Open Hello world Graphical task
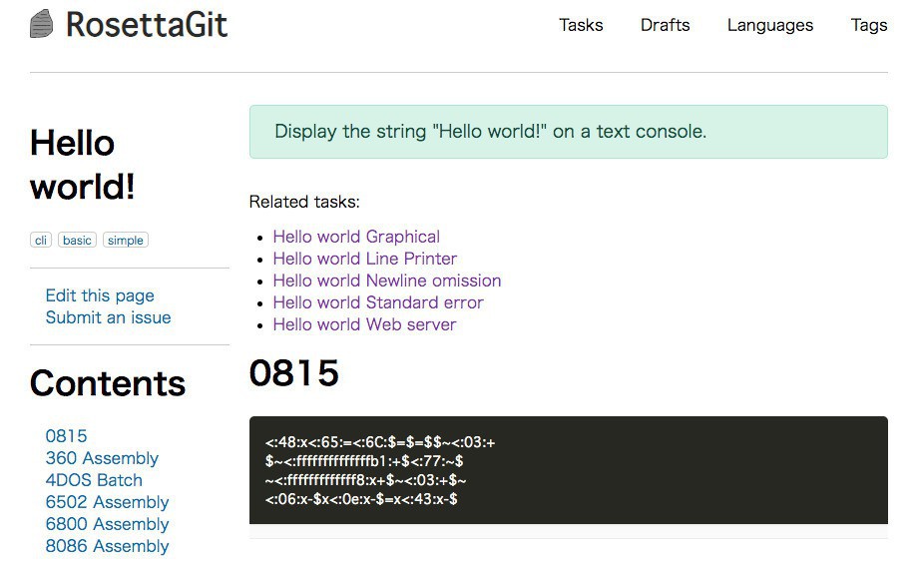The image size is (924, 561). tap(356, 237)
